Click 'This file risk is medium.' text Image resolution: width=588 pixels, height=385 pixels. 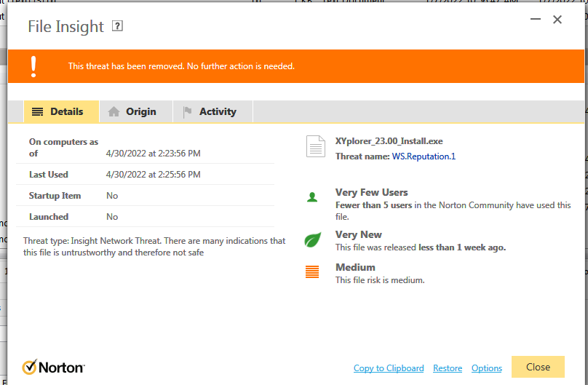pos(380,280)
